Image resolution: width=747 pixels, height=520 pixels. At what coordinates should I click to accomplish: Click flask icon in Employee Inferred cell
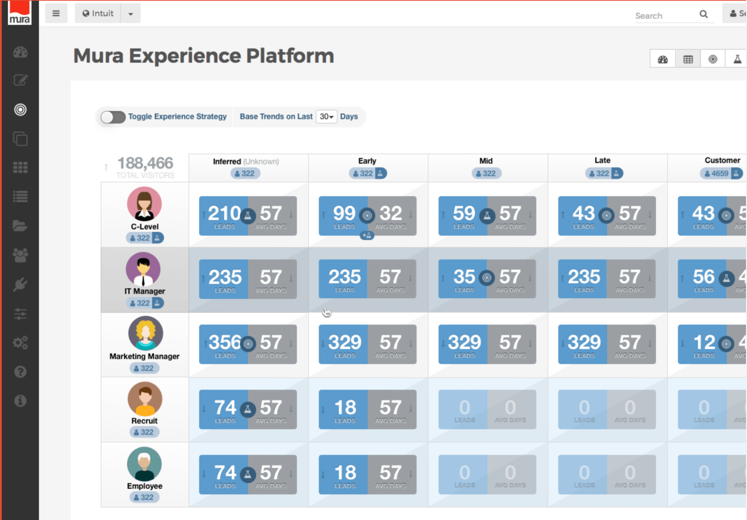point(248,474)
